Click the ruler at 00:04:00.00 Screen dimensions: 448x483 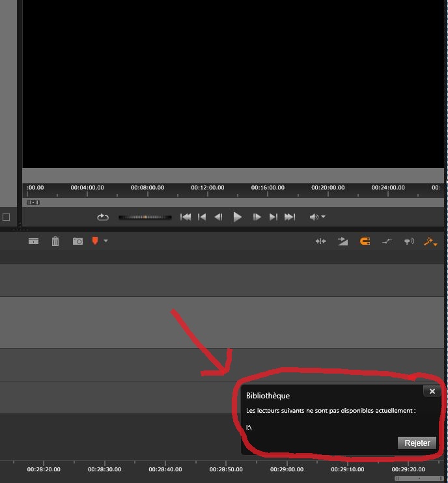[87, 187]
